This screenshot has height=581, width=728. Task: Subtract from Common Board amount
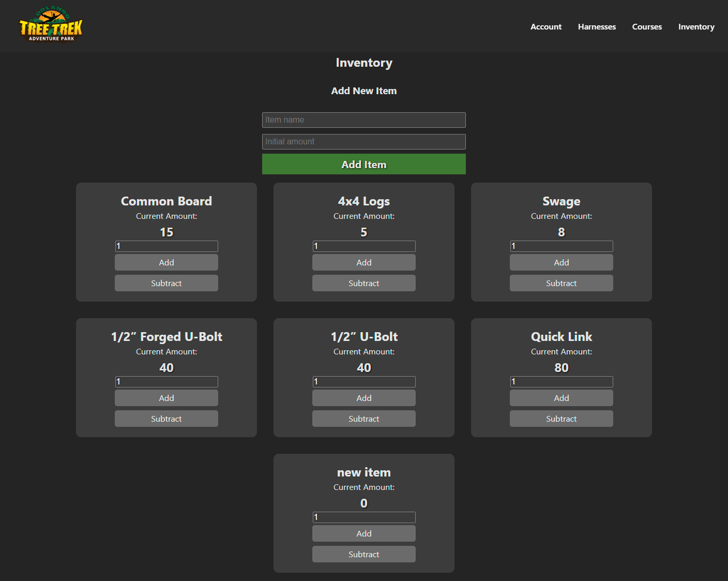(166, 283)
